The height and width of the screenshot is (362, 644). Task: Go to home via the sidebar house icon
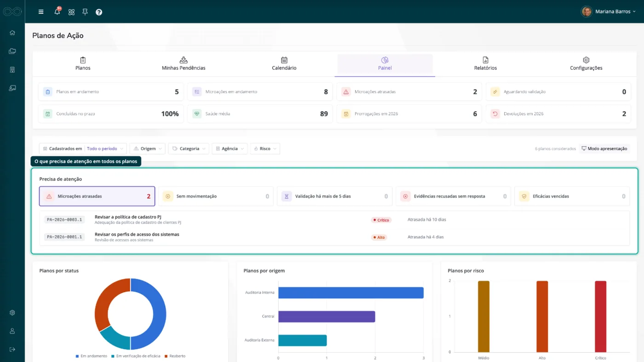point(12,33)
